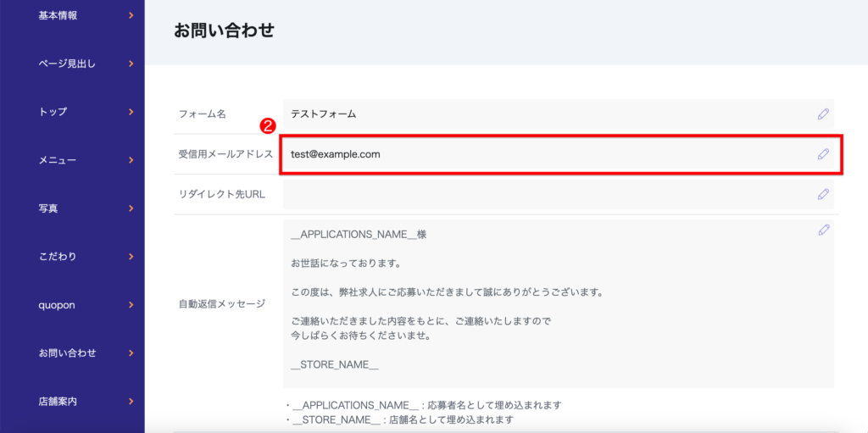Click the pencil icon for リダイレクト先URL
868x433 pixels.
pyautogui.click(x=822, y=194)
